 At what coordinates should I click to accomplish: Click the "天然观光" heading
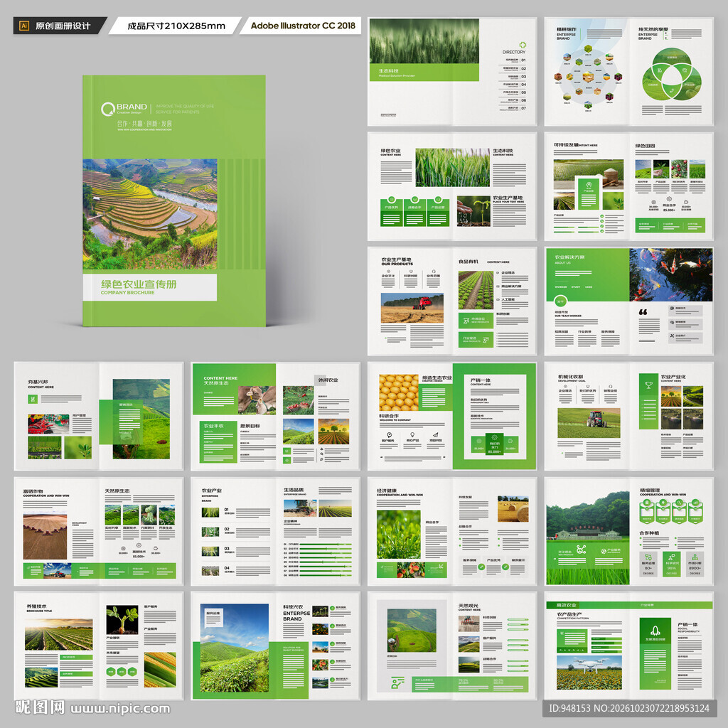point(469,606)
